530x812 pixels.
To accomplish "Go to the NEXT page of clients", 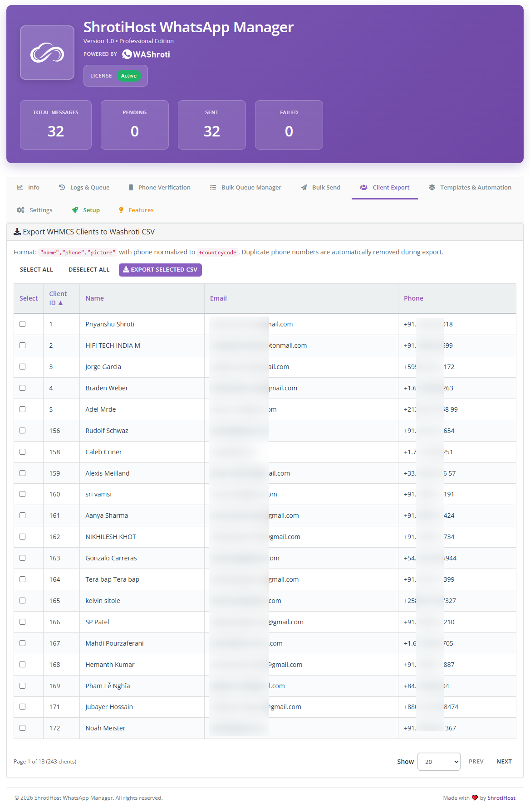I will (x=504, y=762).
